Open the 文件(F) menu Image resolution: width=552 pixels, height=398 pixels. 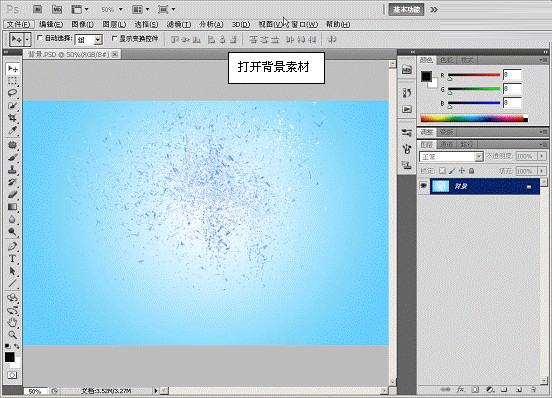coord(19,24)
